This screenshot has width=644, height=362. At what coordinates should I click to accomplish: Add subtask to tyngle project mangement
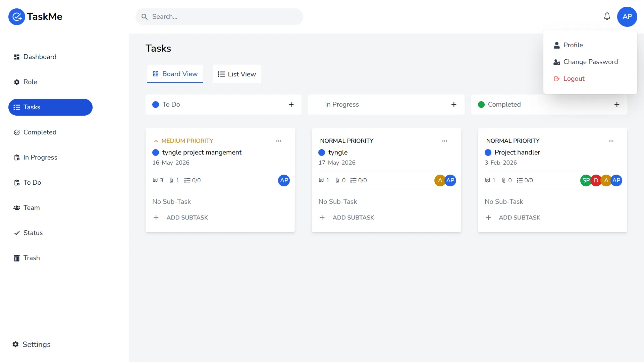[180, 218]
